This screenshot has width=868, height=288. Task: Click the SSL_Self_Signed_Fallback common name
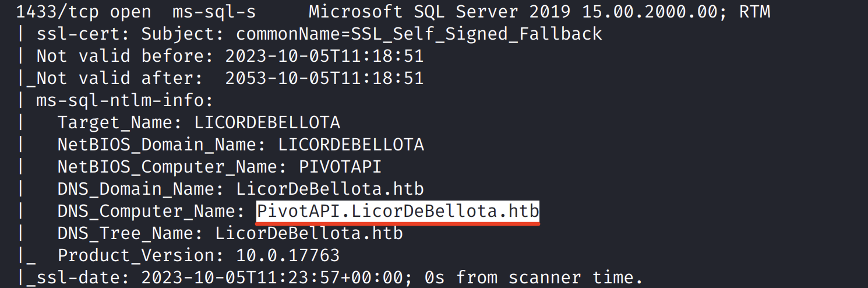476,34
